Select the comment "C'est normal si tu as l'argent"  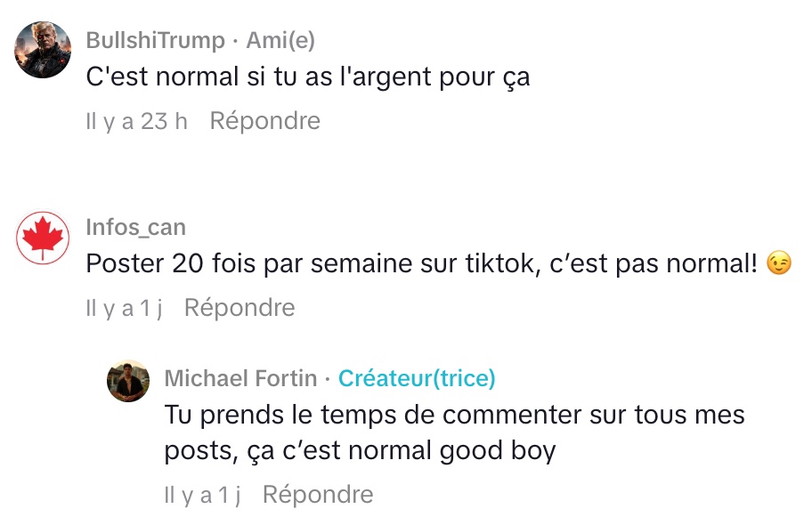[x=307, y=77]
